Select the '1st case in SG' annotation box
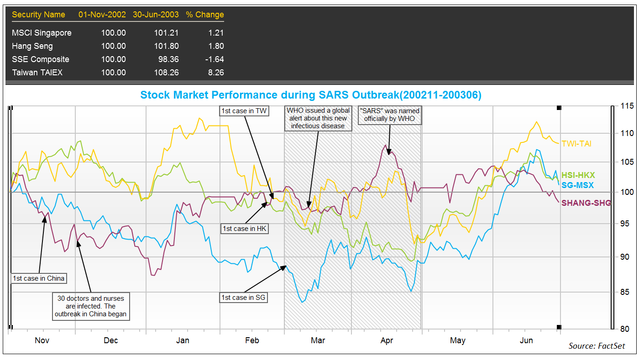 tap(243, 298)
